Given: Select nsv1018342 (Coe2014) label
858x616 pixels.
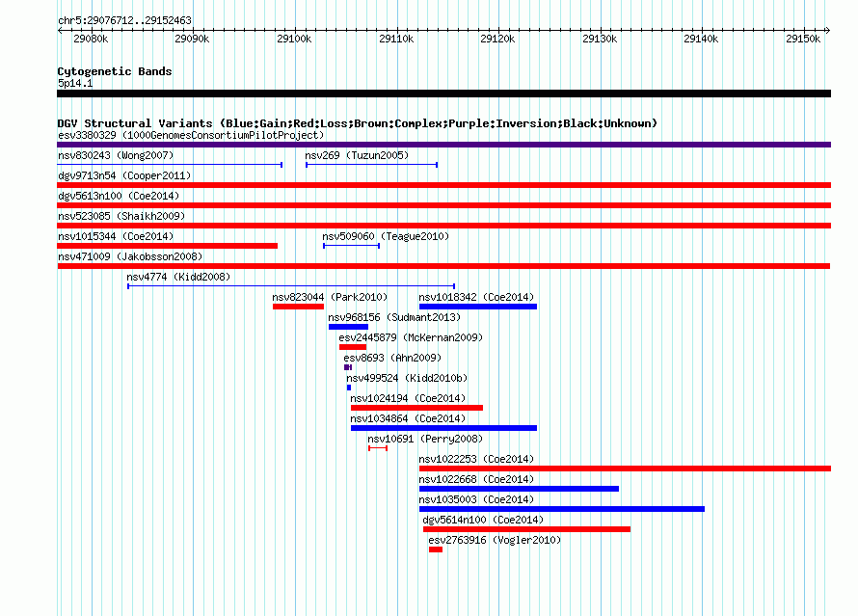Looking at the screenshot, I should (x=476, y=297).
